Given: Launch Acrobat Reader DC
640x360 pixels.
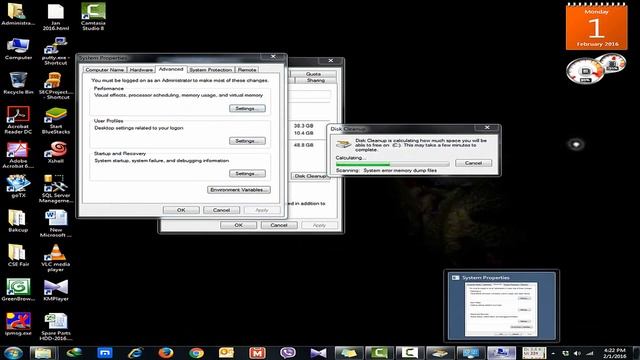Looking at the screenshot, I should [18, 120].
